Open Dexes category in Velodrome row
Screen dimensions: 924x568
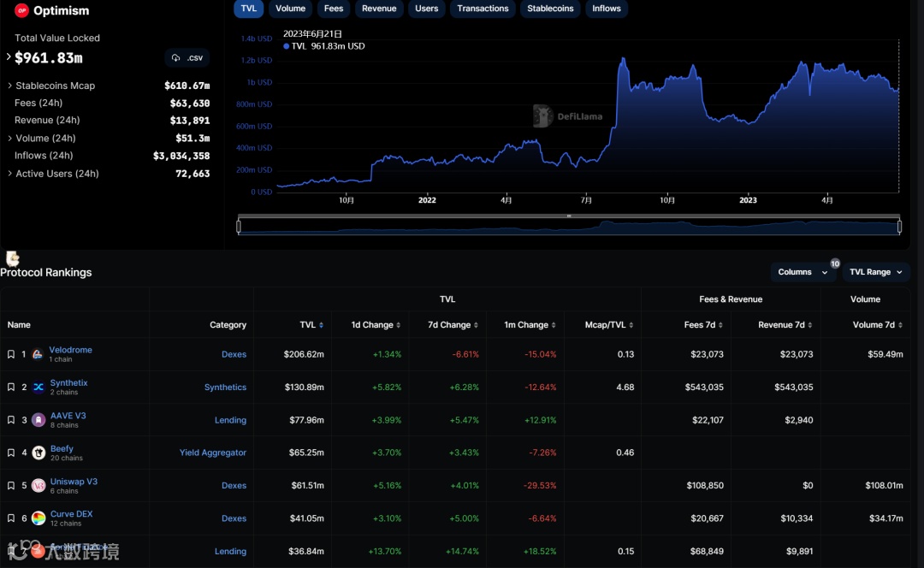click(x=234, y=354)
